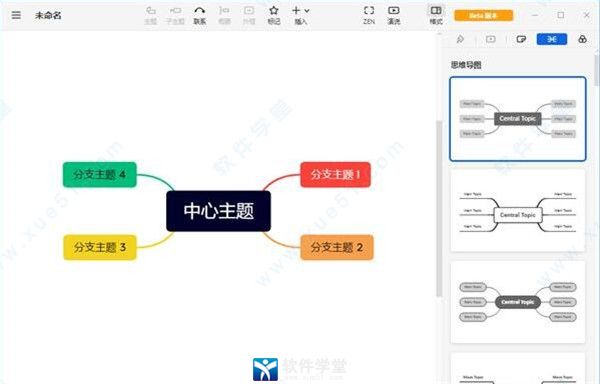Select the green 分支主题 4 node
Viewport: 600px width, 384px height.
click(x=99, y=175)
